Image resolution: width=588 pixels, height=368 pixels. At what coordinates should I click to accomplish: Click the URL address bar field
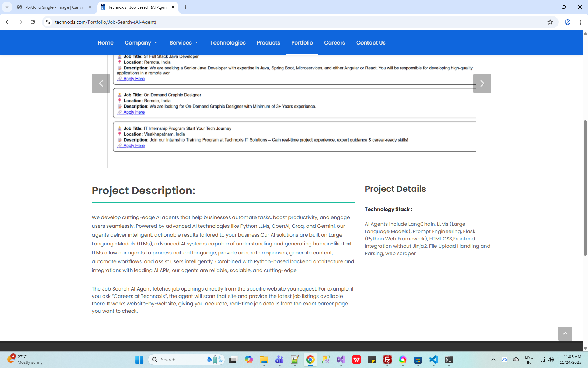(280, 22)
